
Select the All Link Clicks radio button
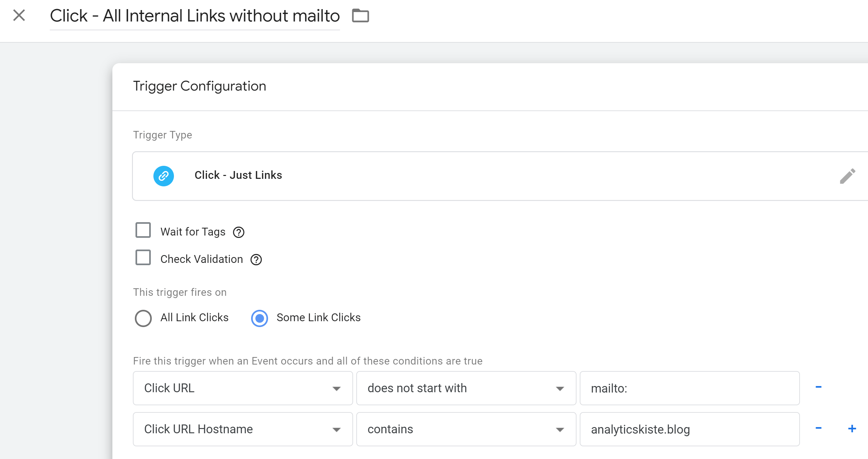pyautogui.click(x=143, y=318)
